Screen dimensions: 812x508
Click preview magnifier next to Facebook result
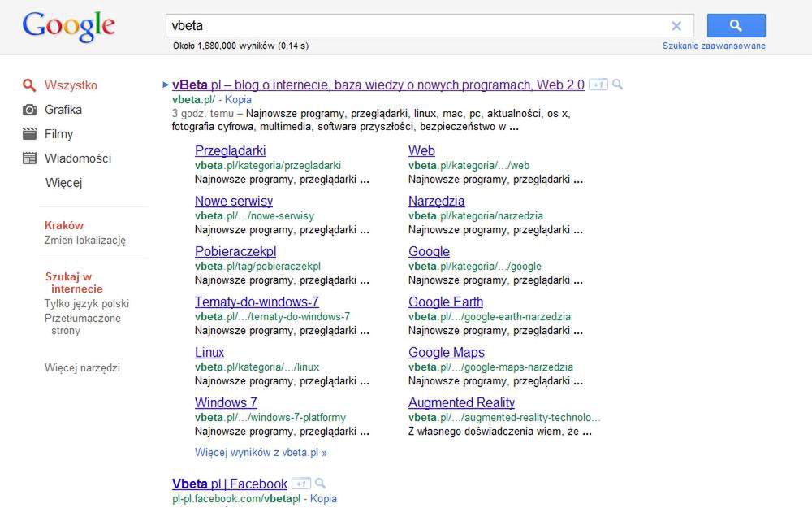click(x=320, y=483)
